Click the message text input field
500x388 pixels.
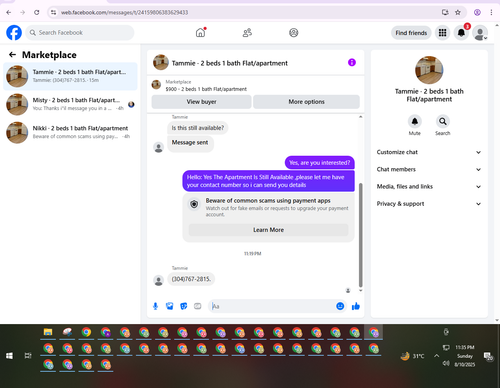[x=273, y=306]
